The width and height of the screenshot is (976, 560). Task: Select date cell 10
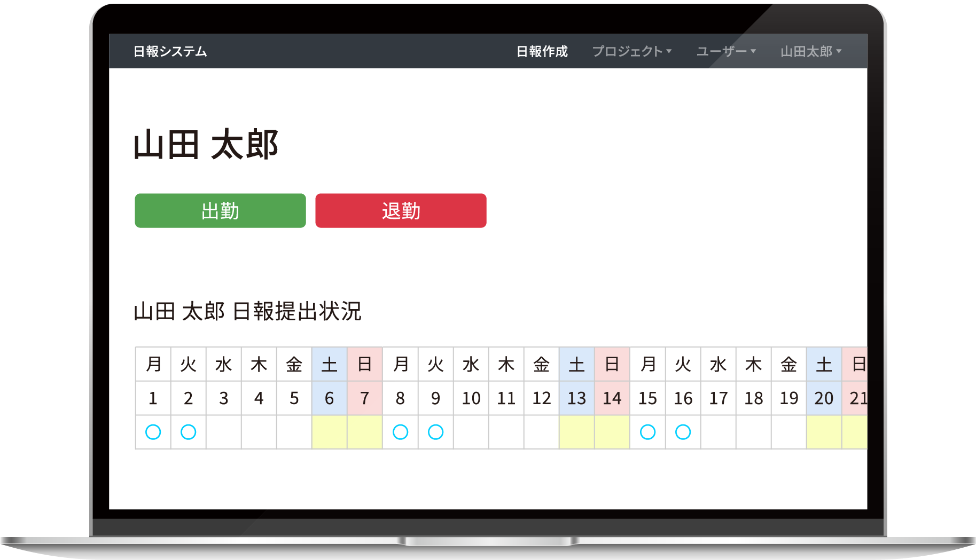(x=471, y=398)
